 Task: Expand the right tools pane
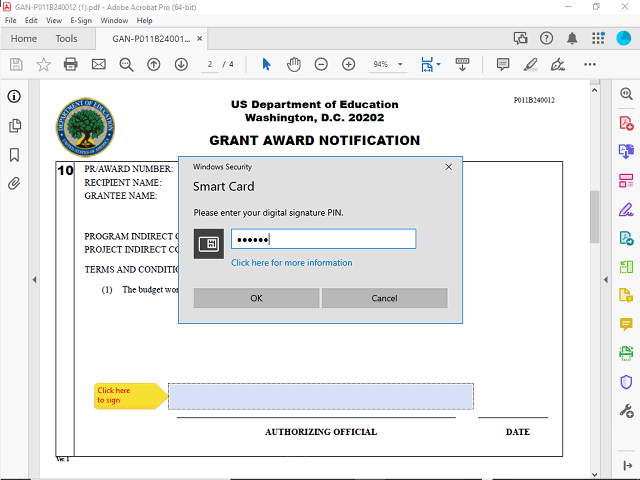coord(606,280)
